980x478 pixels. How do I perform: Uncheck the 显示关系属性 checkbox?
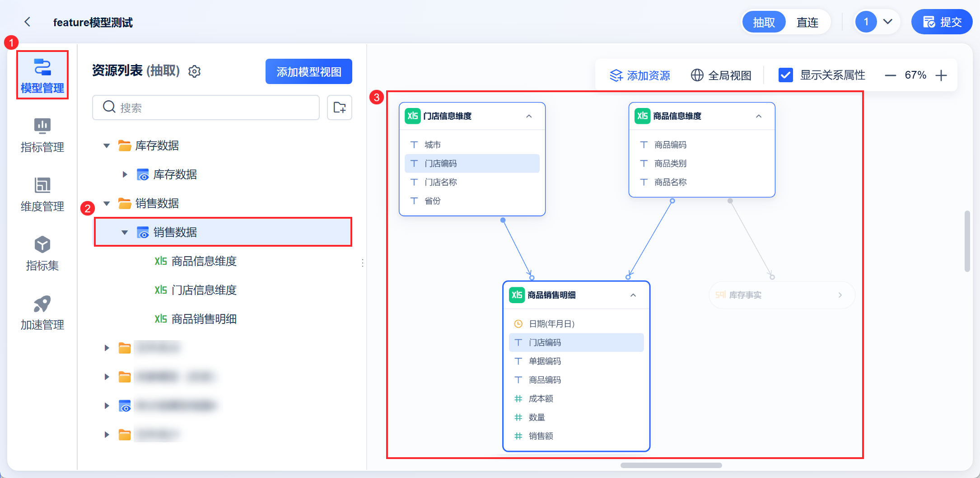coord(785,75)
